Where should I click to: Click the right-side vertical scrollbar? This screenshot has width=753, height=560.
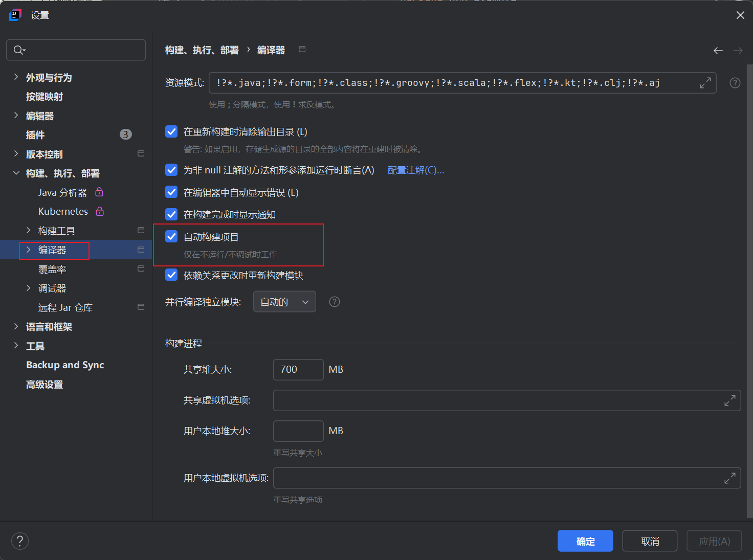click(x=750, y=292)
